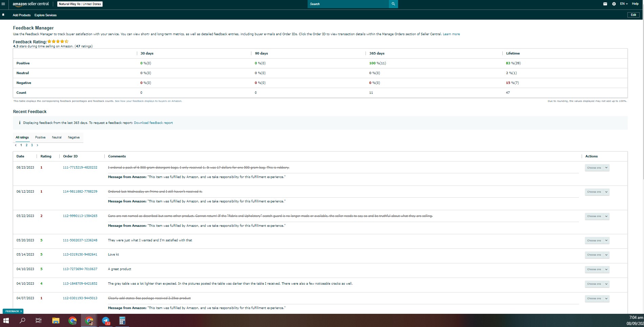Image resolution: width=644 pixels, height=327 pixels.
Task: Click 'See how your feedback displays' link
Action: (x=148, y=101)
